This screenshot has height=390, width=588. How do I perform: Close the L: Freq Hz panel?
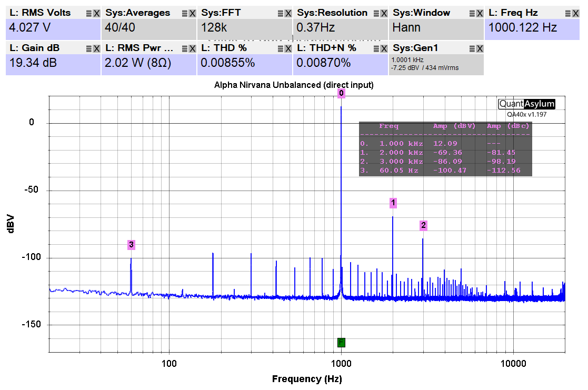coord(575,14)
